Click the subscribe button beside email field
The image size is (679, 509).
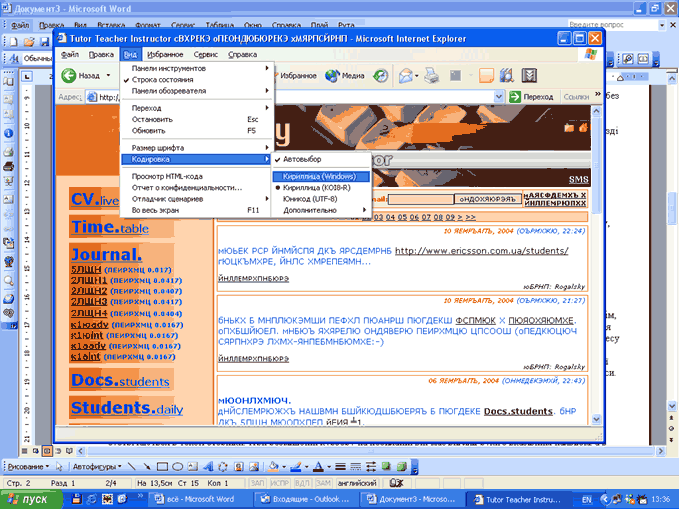488,199
